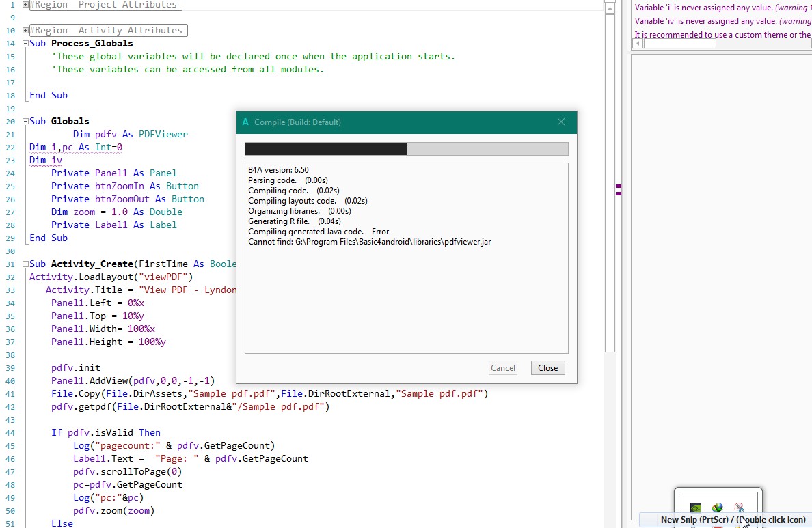Click the compile progress bar
The width and height of the screenshot is (812, 528).
pyautogui.click(x=406, y=149)
